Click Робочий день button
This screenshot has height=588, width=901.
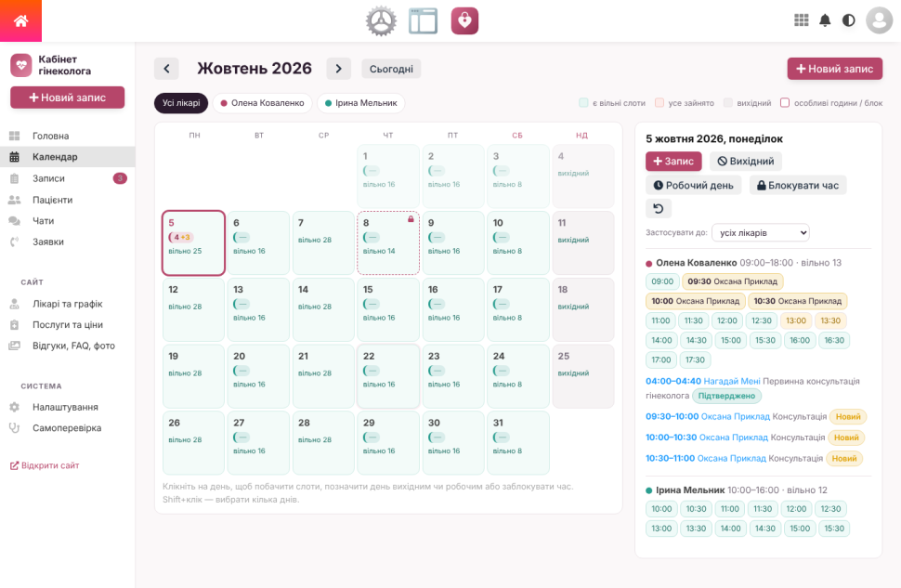pos(694,185)
